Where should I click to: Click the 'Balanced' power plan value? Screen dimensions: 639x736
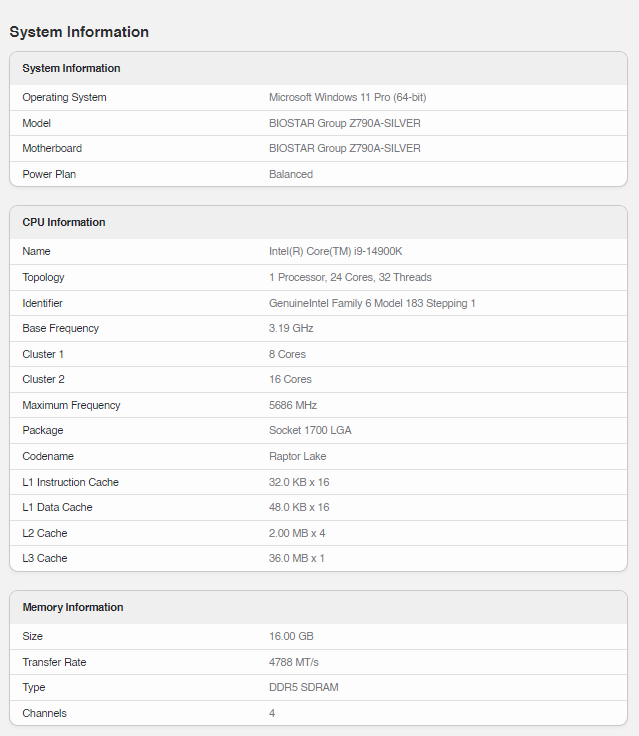(291, 174)
